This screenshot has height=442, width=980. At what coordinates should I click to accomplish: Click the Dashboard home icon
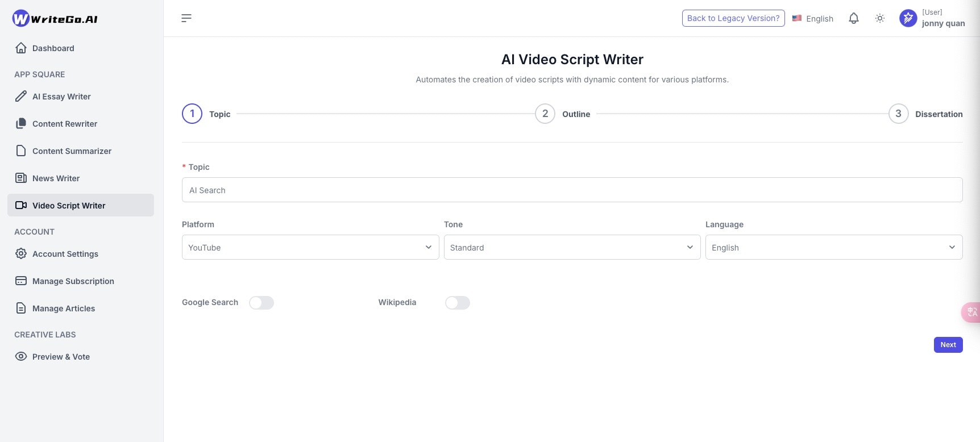click(21, 48)
